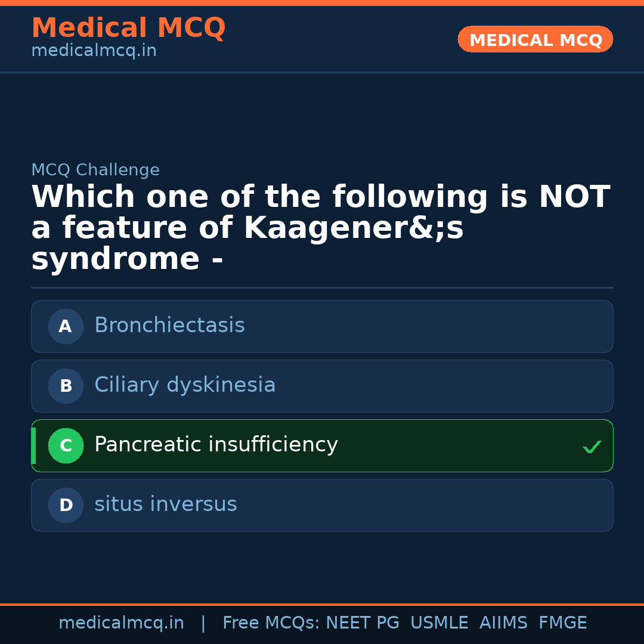Click the green C option badge

click(66, 445)
